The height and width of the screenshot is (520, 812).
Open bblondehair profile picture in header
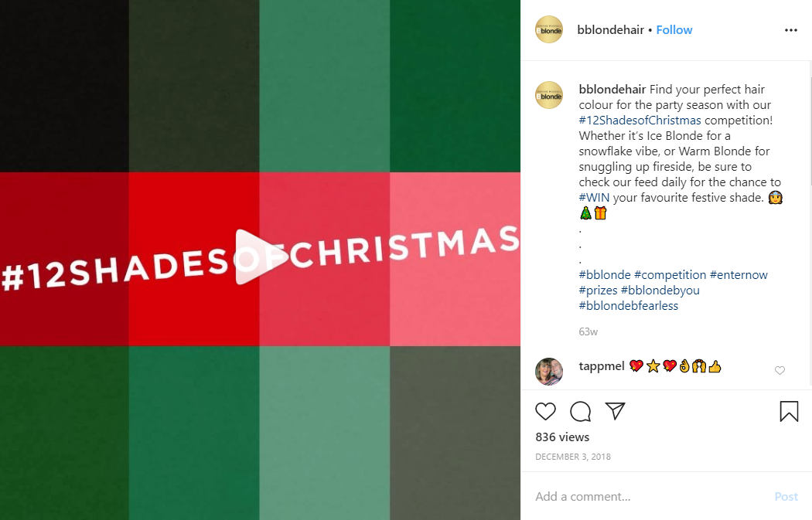(549, 29)
